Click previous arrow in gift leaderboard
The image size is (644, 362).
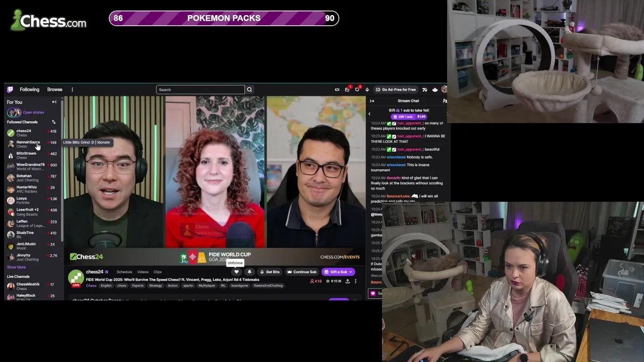click(x=369, y=114)
